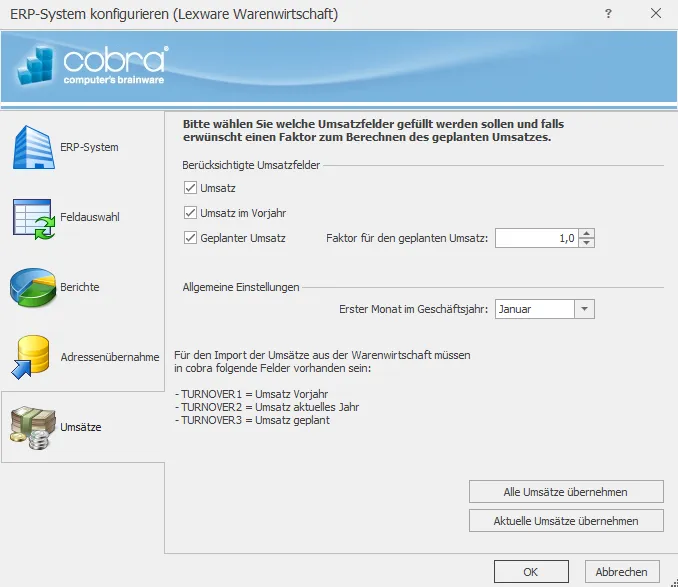Click Aktuelle Umsätze übernehmen button
Viewport: 678px width, 587px height.
pyautogui.click(x=566, y=521)
